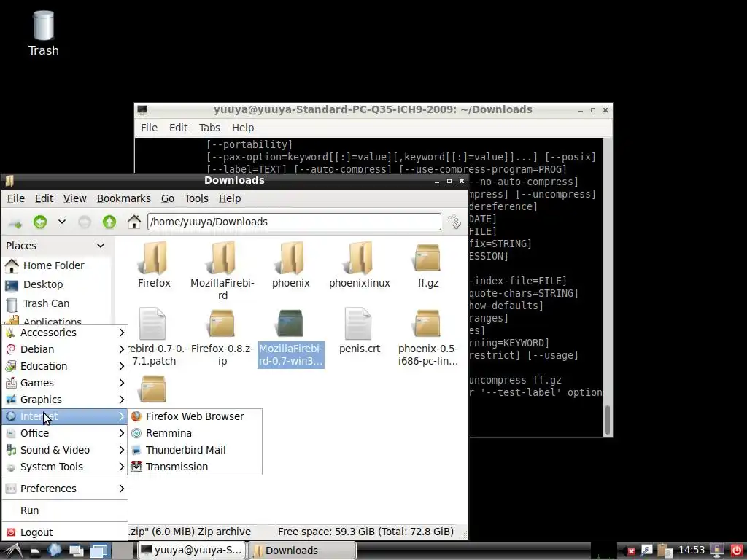The image size is (747, 560).
Task: Click the clipboard icon in system tray
Action: (x=664, y=551)
